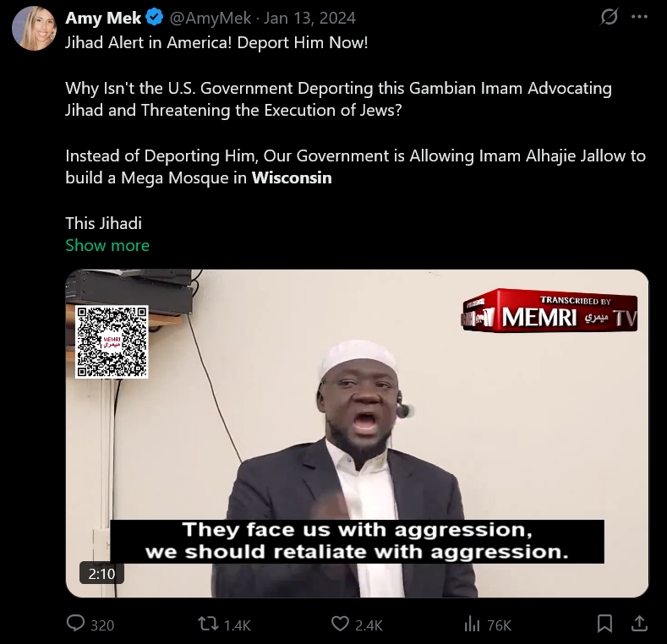Expand the post with Show more
Viewport: 667px width, 644px height.
tap(107, 245)
